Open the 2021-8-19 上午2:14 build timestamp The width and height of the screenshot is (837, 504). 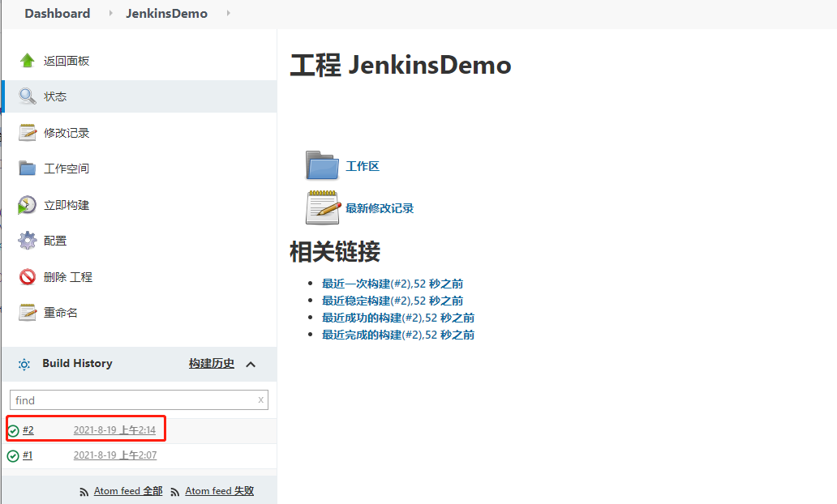115,430
